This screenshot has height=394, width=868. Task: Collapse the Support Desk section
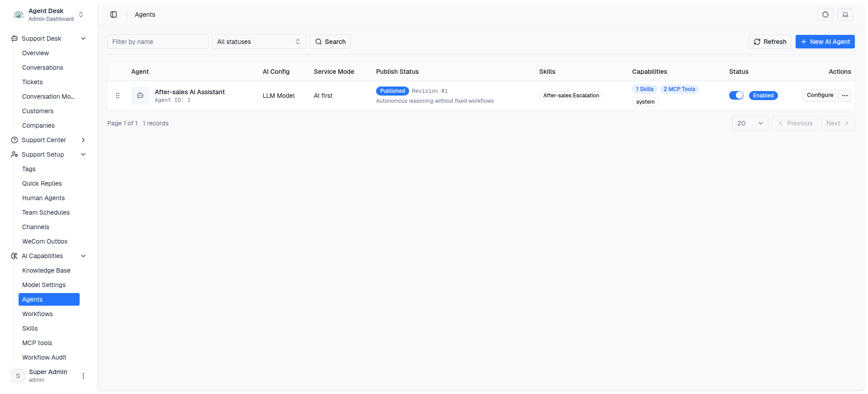83,38
